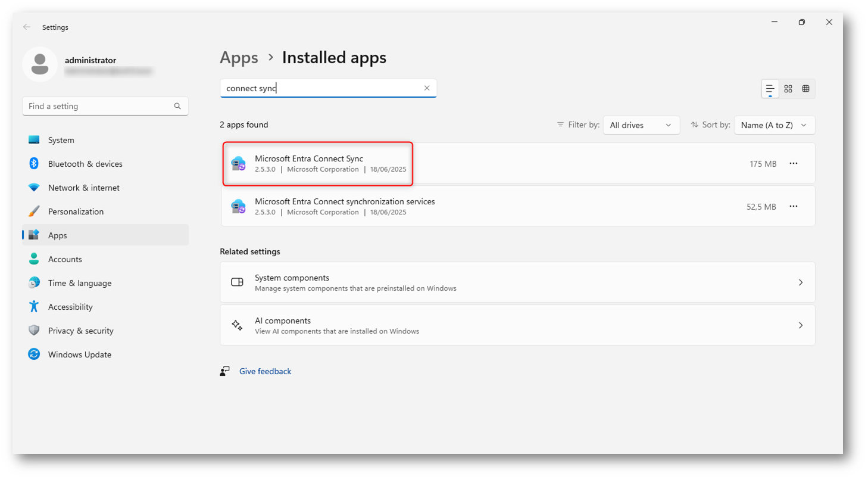The width and height of the screenshot is (868, 479).
Task: Select Apps in the sidebar
Action: 105,235
